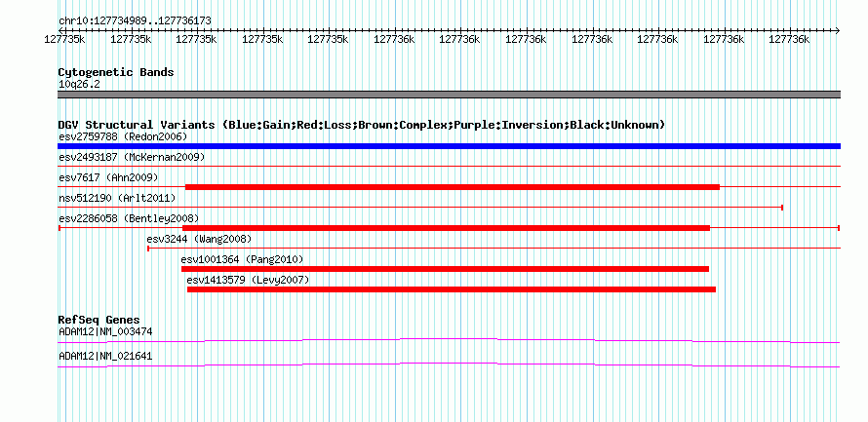Viewport: 868px width, 422px height.
Task: Select the thin esv3244 variant line
Action: point(493,249)
